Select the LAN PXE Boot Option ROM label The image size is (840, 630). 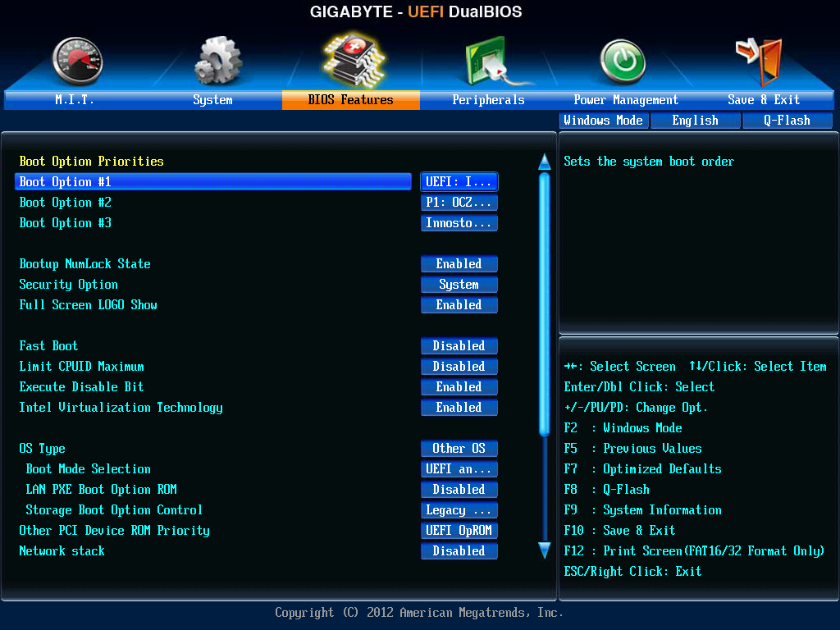click(x=101, y=490)
